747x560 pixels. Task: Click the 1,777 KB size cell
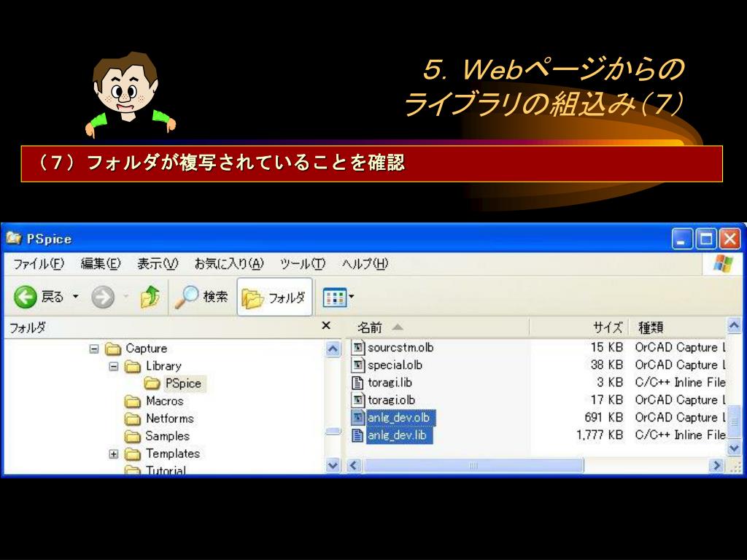pyautogui.click(x=600, y=435)
